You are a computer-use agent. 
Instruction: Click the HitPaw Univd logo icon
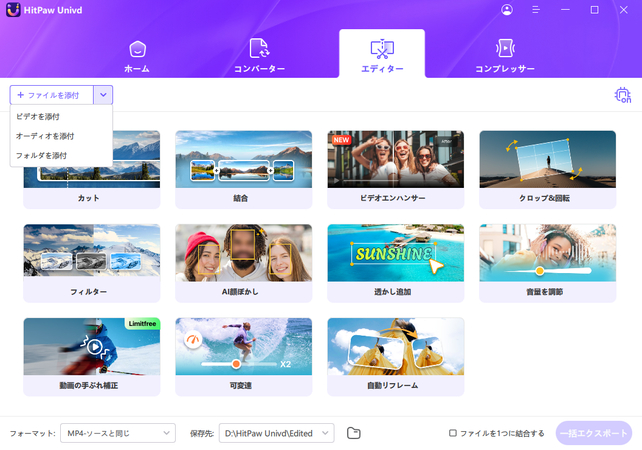13,10
